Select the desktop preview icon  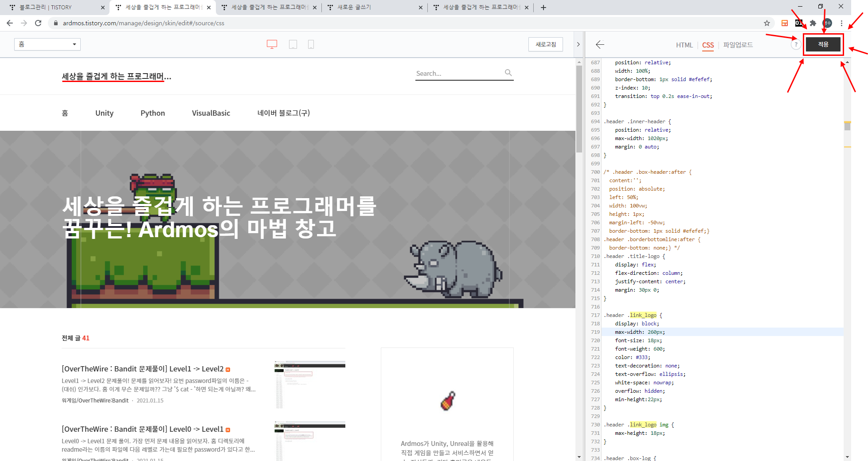coord(272,44)
